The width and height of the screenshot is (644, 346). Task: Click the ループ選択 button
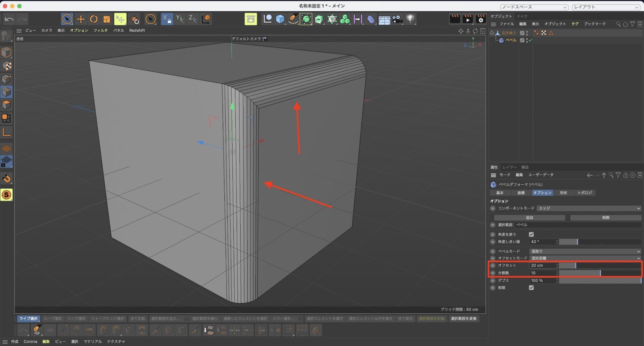pos(52,318)
